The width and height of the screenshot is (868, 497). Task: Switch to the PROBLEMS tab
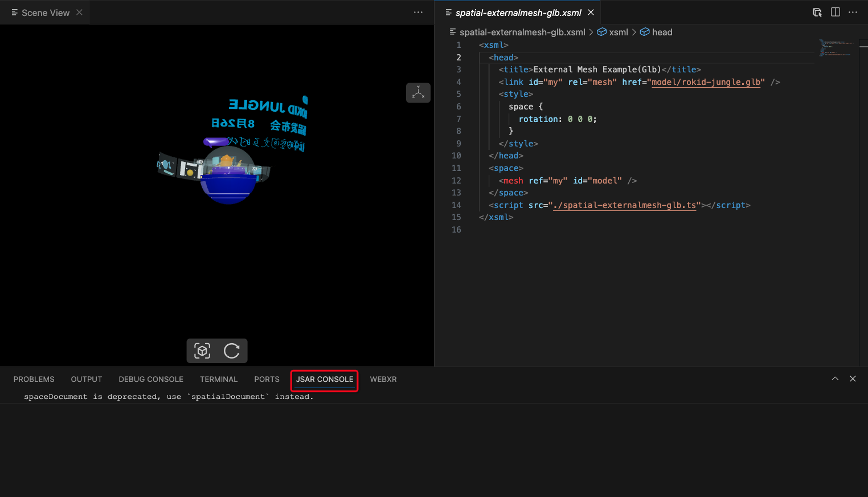(34, 380)
